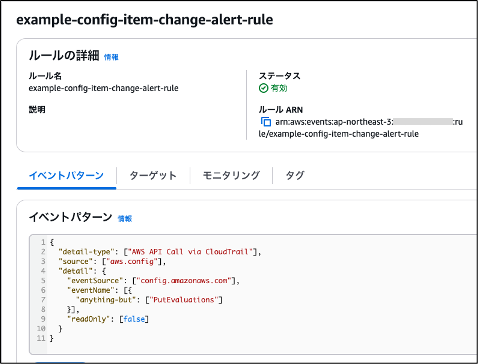Image resolution: width=478 pixels, height=364 pixels.
Task: Click the 有効 status label
Action: pos(279,88)
